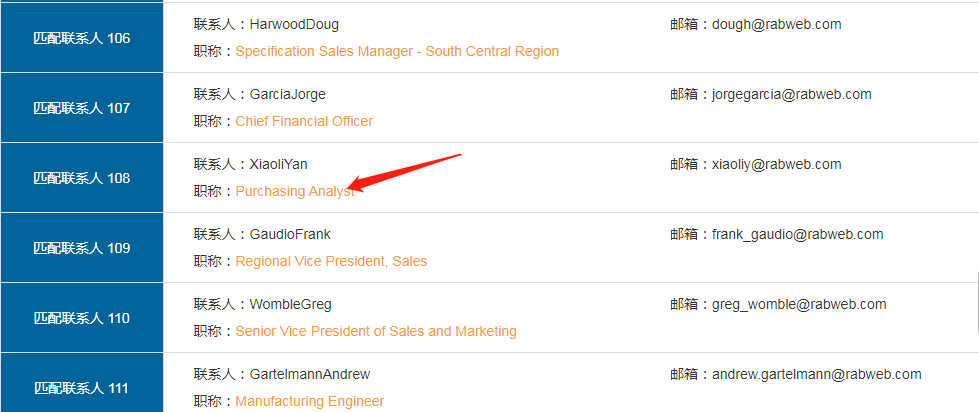Click the Manufacturing Engineer title link

click(310, 401)
